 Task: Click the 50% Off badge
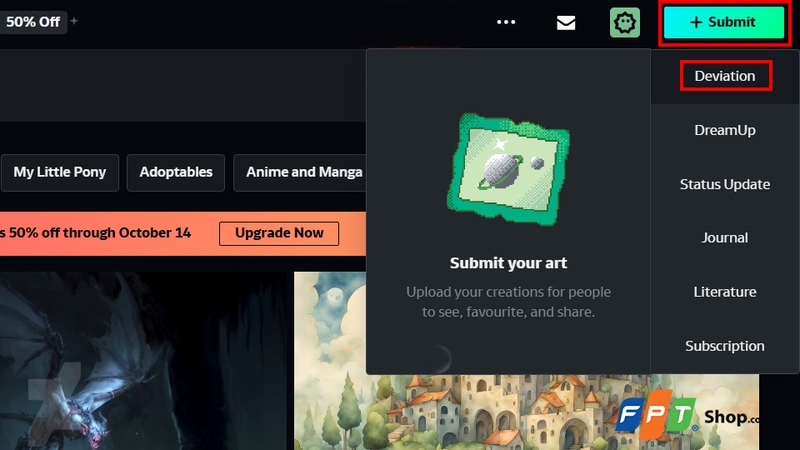click(x=33, y=22)
